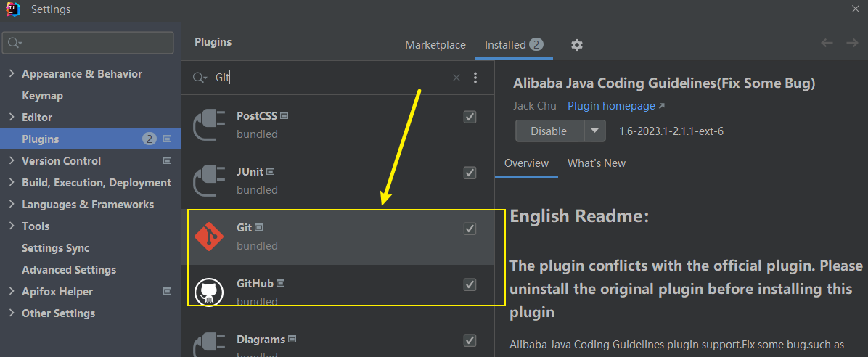
Task: Switch to the Installed tab
Action: tap(514, 45)
